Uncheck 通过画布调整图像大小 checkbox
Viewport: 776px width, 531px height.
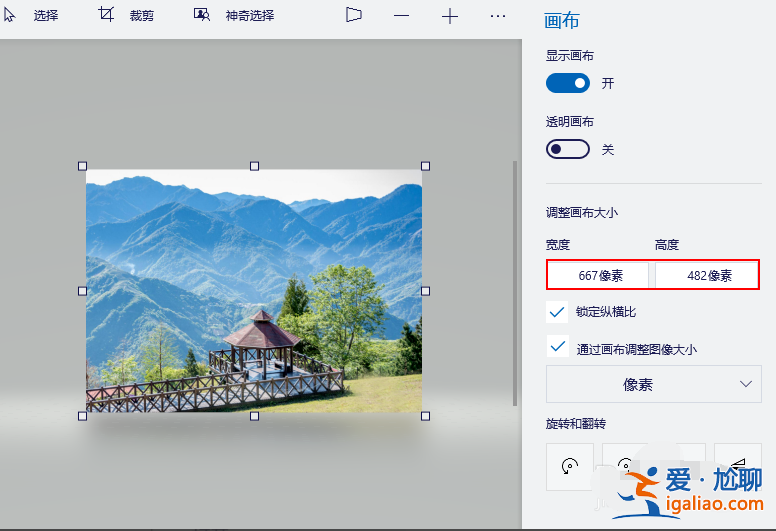click(x=557, y=346)
